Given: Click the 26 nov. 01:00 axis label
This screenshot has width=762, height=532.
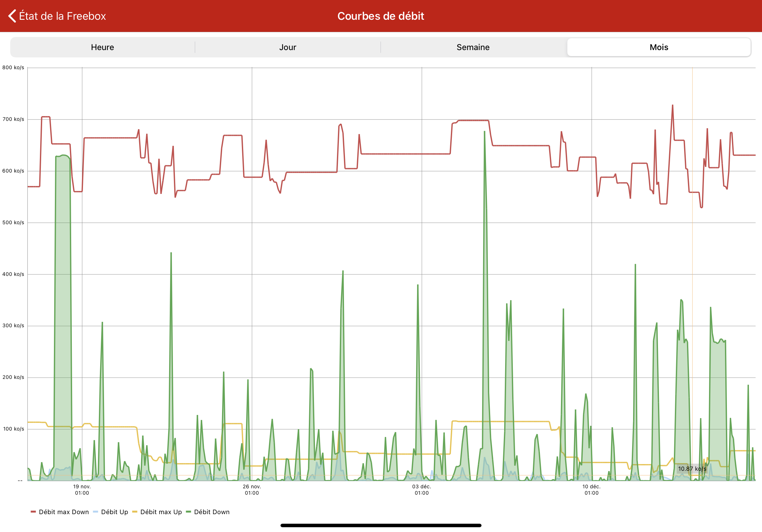Looking at the screenshot, I should (252, 490).
